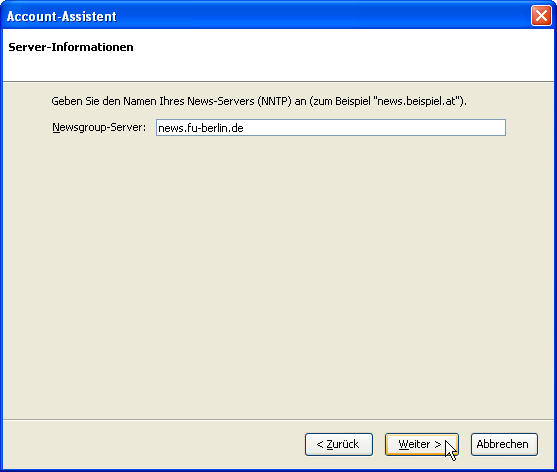Click the news.beispiel.at example text
557x472 pixels.
click(417, 101)
